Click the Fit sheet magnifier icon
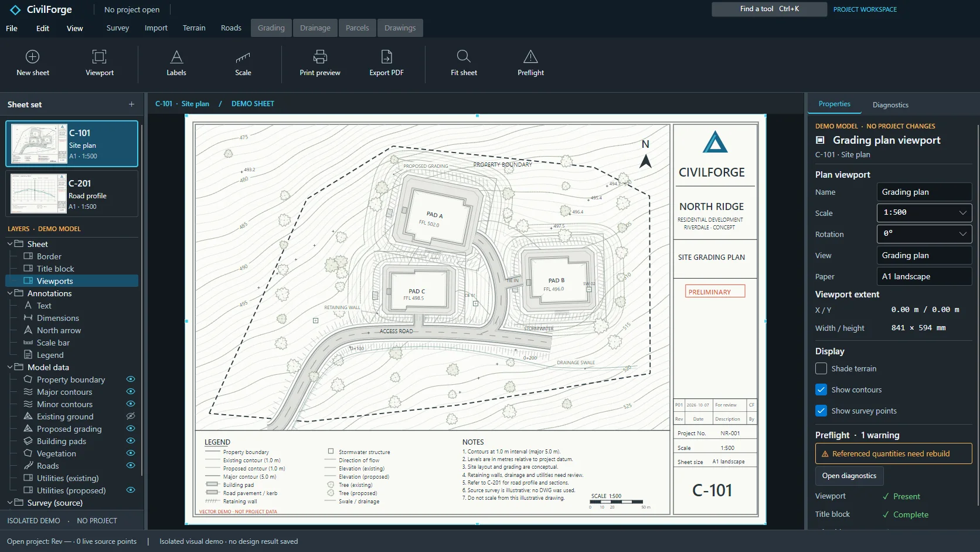980x552 pixels. pos(464,56)
